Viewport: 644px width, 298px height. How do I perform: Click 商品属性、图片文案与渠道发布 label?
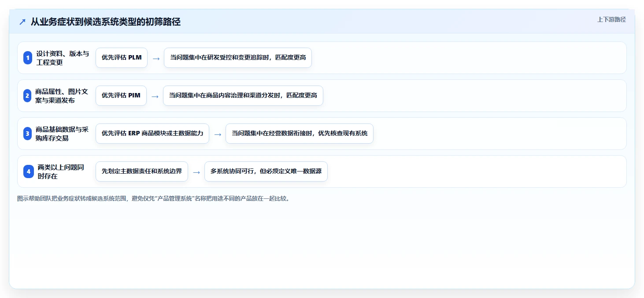click(x=62, y=96)
